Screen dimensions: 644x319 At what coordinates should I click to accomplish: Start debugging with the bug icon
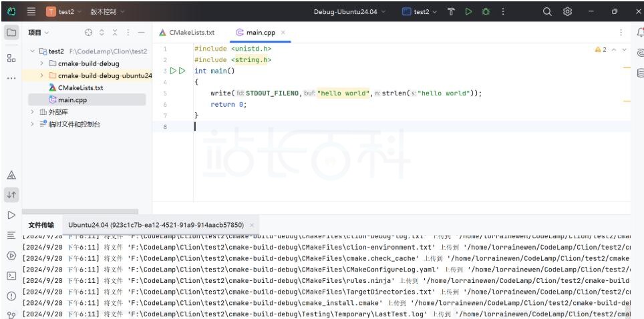coord(485,11)
